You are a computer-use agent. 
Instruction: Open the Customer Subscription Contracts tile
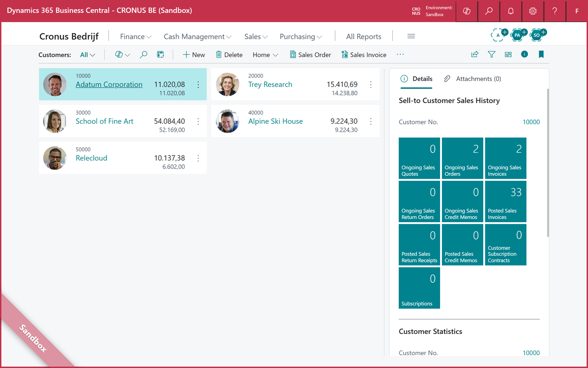(506, 245)
